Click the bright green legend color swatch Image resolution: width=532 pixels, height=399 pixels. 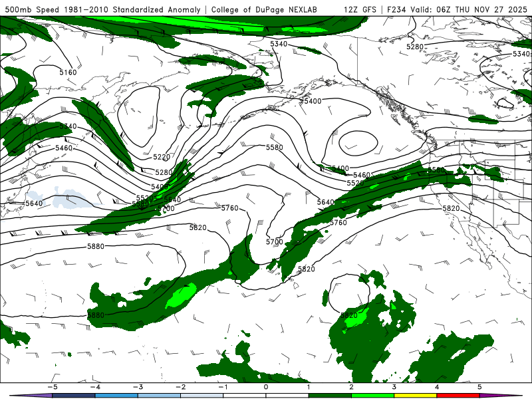[x=372, y=396]
